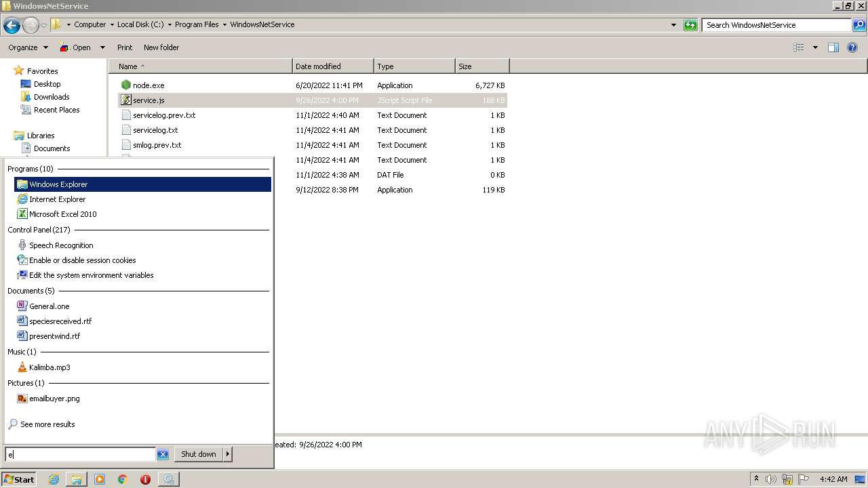Open Downloads in Favorites
This screenshot has width=868, height=488.
tap(52, 97)
